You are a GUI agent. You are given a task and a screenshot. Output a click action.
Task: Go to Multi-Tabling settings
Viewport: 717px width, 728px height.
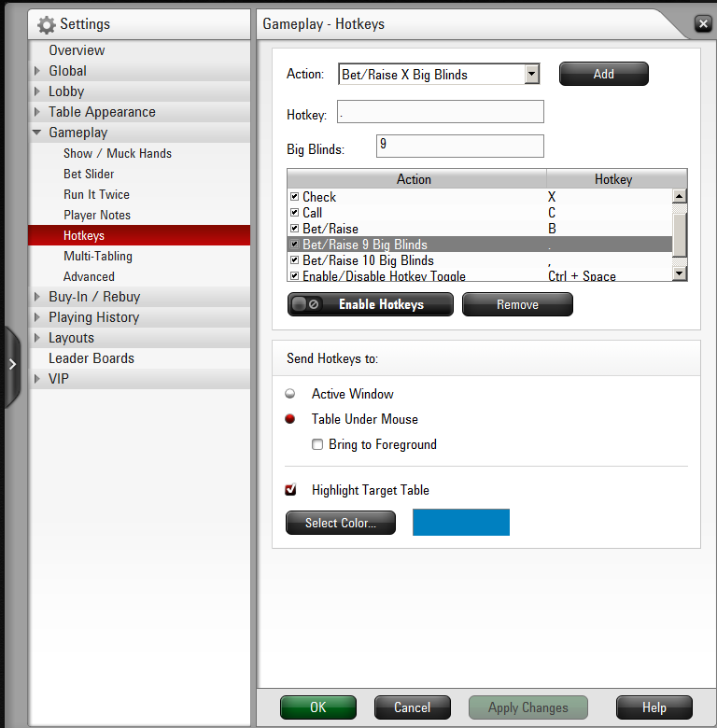pyautogui.click(x=98, y=257)
